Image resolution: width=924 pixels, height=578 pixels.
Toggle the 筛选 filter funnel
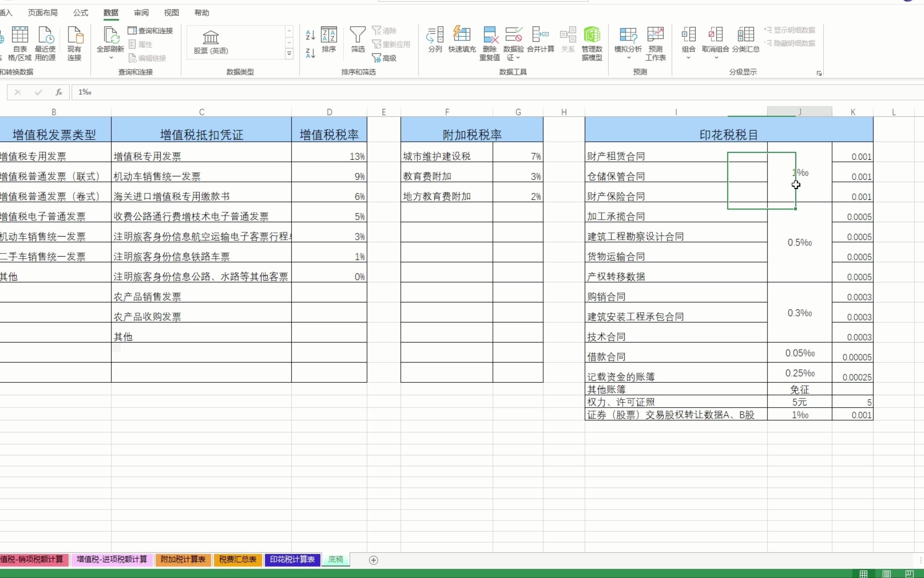coord(358,39)
